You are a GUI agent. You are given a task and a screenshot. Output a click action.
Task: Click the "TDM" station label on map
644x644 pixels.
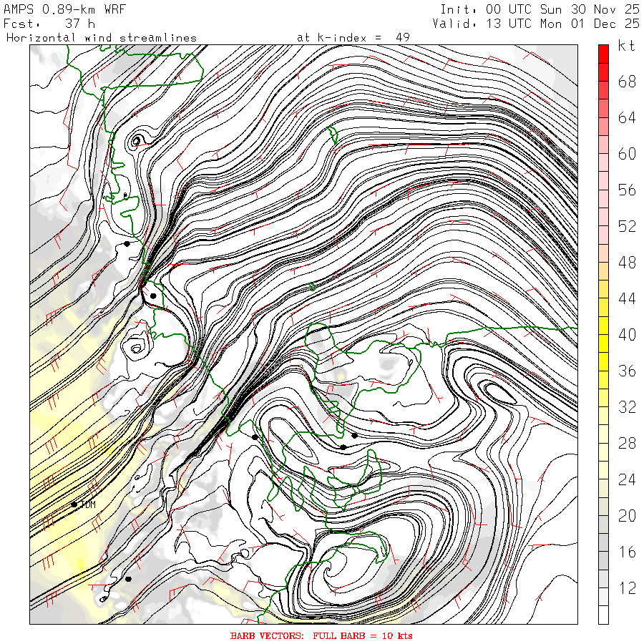tap(89, 504)
